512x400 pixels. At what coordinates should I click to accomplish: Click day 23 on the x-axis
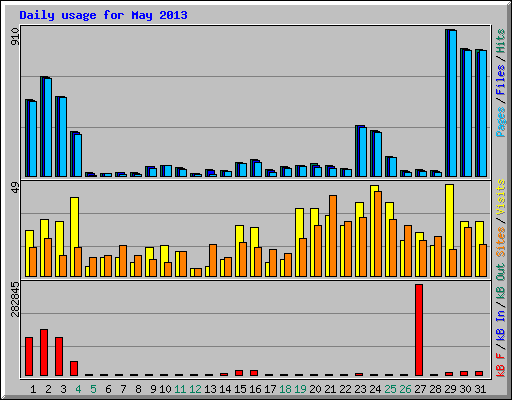[x=360, y=389]
